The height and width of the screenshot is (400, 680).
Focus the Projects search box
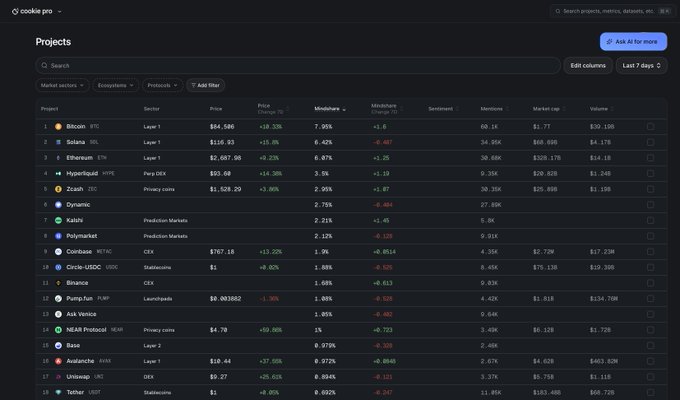298,66
